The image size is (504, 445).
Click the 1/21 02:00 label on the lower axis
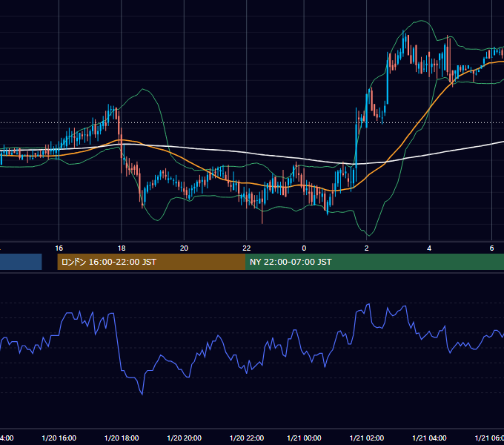[367, 438]
